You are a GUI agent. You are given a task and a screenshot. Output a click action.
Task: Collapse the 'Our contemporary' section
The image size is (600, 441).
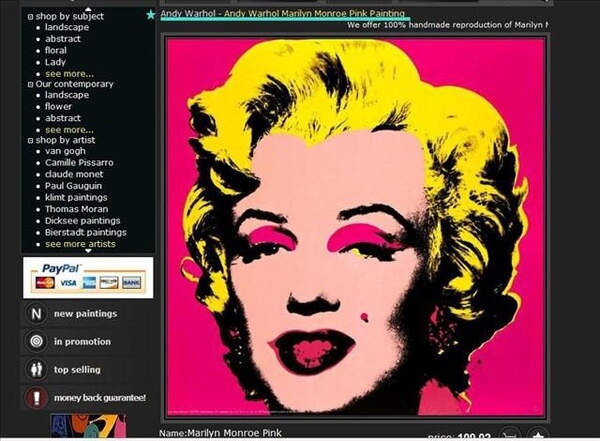pos(30,84)
